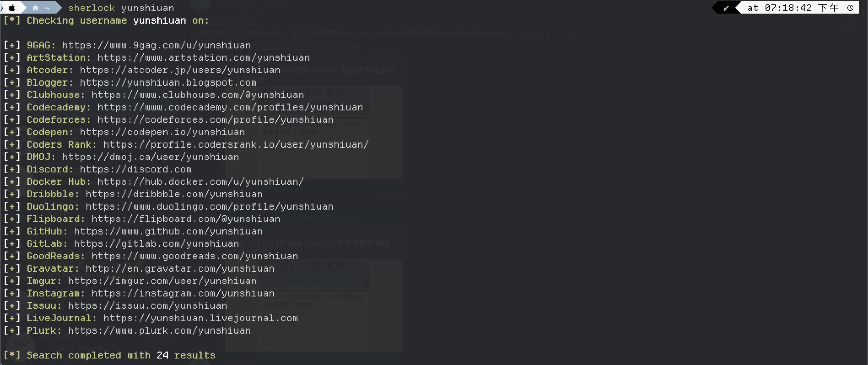Open the ArtStation profile link
This screenshot has width=868, height=365.
(203, 58)
